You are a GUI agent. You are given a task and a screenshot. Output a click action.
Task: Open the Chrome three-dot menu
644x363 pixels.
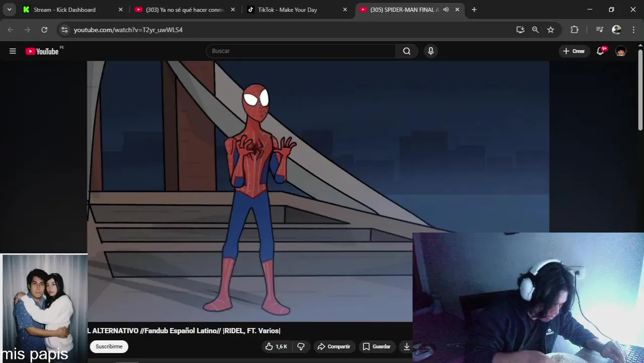[633, 30]
